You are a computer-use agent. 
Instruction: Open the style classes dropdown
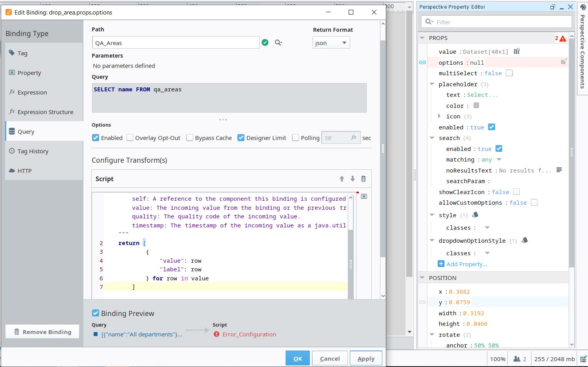487,227
